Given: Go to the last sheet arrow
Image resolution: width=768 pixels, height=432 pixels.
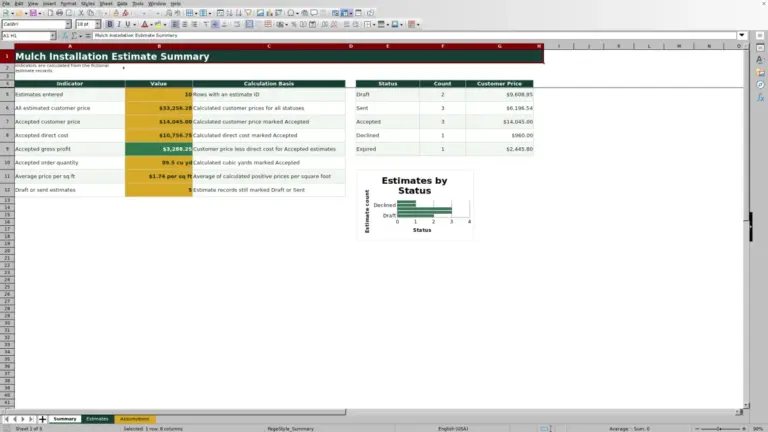Looking at the screenshot, I should [x=31, y=419].
